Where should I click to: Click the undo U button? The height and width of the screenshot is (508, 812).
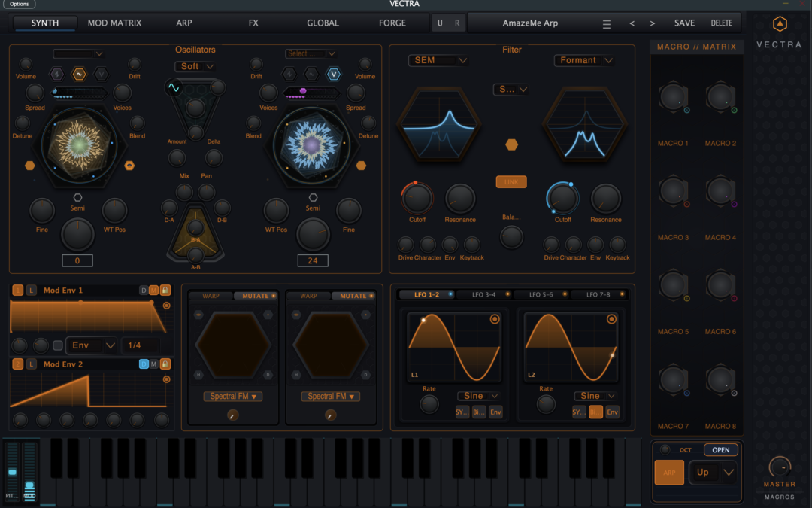click(x=440, y=23)
